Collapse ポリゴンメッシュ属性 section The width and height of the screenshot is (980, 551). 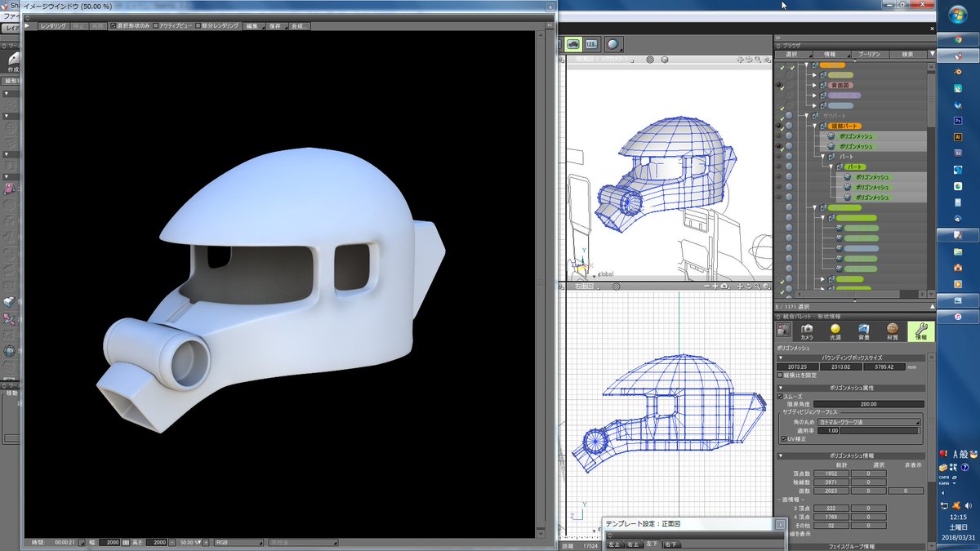781,389
